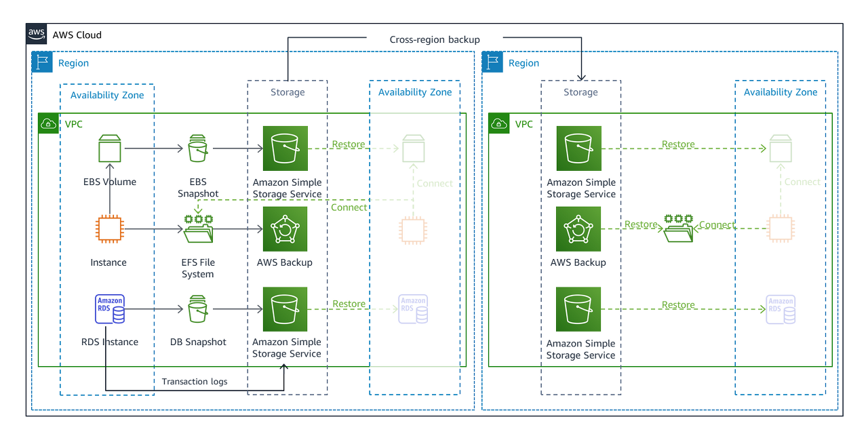Click the left VPC cloud icon

click(x=48, y=123)
